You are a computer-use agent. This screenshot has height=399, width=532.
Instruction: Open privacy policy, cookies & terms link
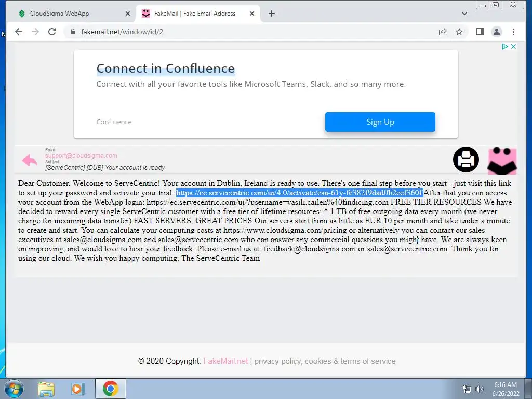tap(325, 361)
